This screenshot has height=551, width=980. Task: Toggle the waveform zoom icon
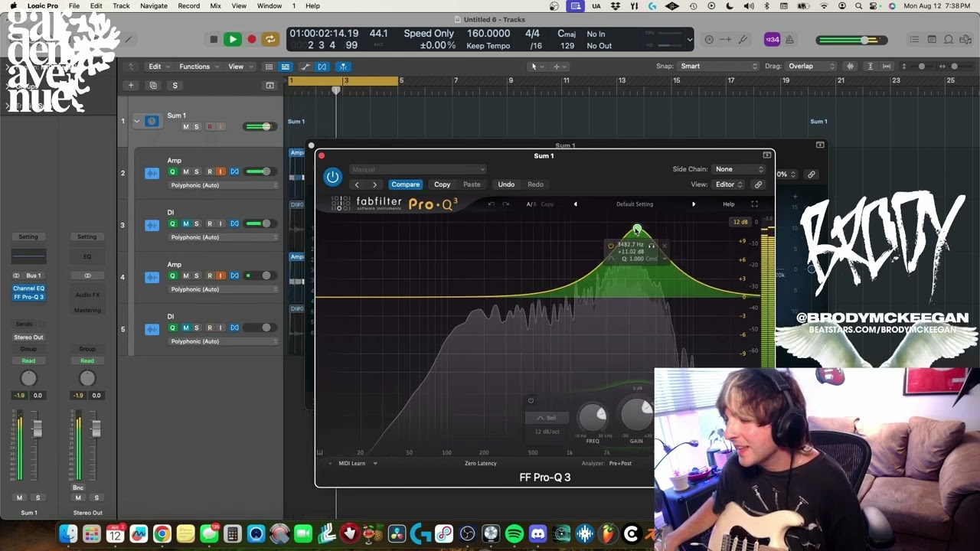(x=850, y=67)
